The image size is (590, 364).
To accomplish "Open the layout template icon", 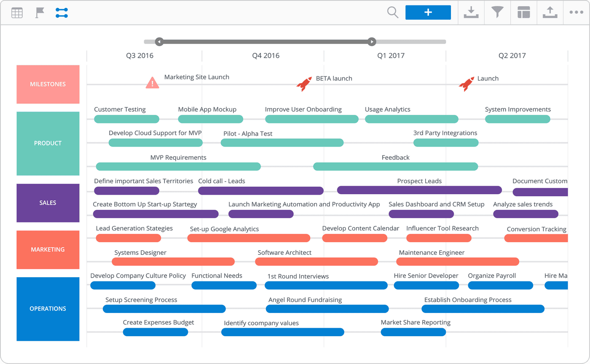I will 523,13.
